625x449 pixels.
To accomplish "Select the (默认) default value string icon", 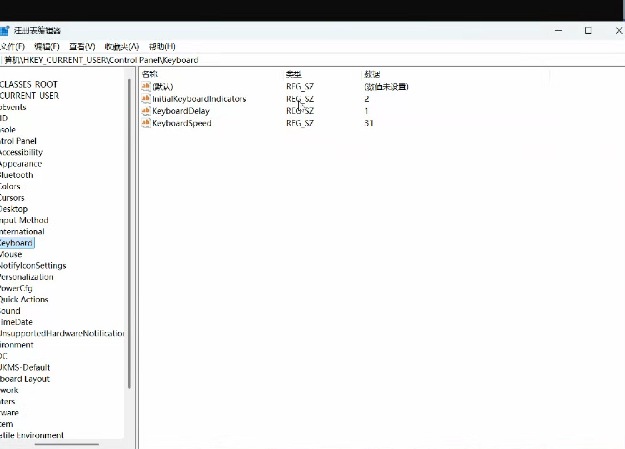I will (146, 86).
